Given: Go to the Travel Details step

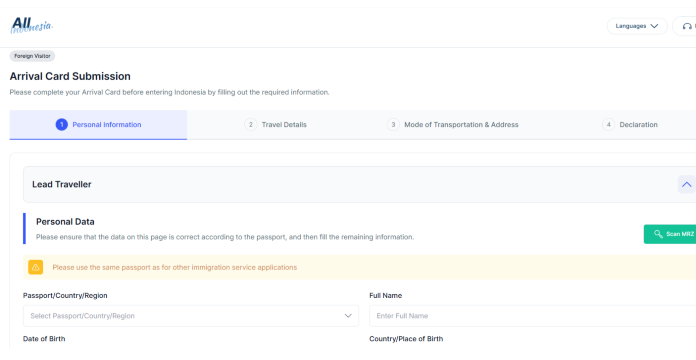Looking at the screenshot, I should coord(276,125).
